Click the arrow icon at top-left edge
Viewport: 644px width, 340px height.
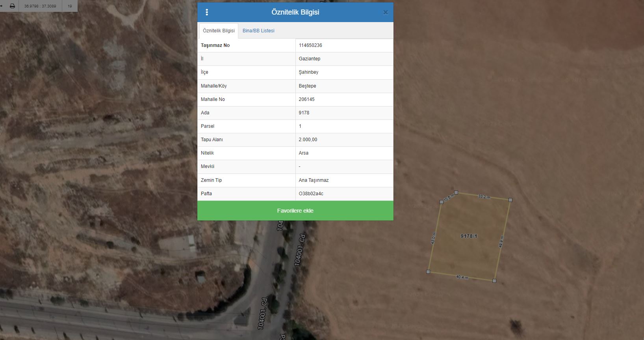2,6
